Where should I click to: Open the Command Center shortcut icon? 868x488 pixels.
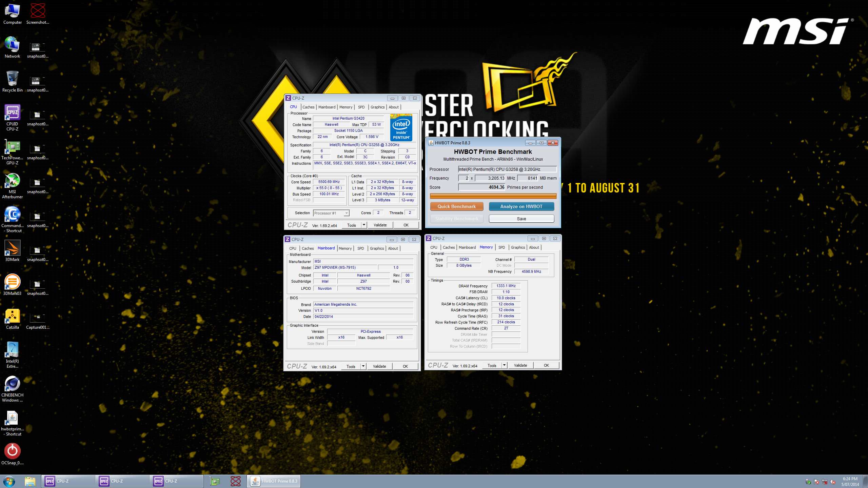click(13, 219)
